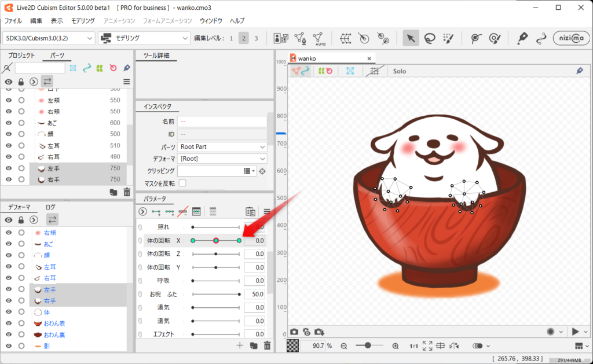The image size is (593, 364).
Task: Enable the マスクを反転 checkbox
Action: pos(182,183)
